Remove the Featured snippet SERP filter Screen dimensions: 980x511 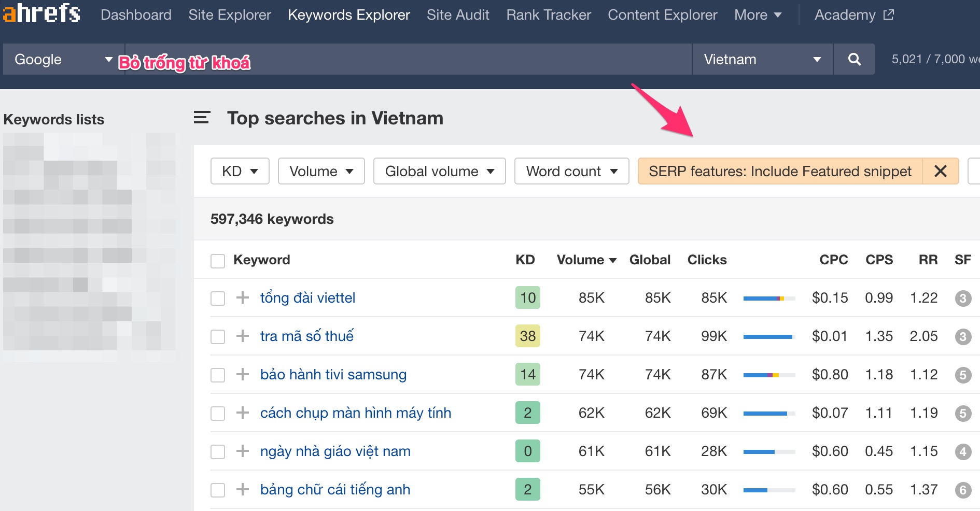pyautogui.click(x=940, y=171)
